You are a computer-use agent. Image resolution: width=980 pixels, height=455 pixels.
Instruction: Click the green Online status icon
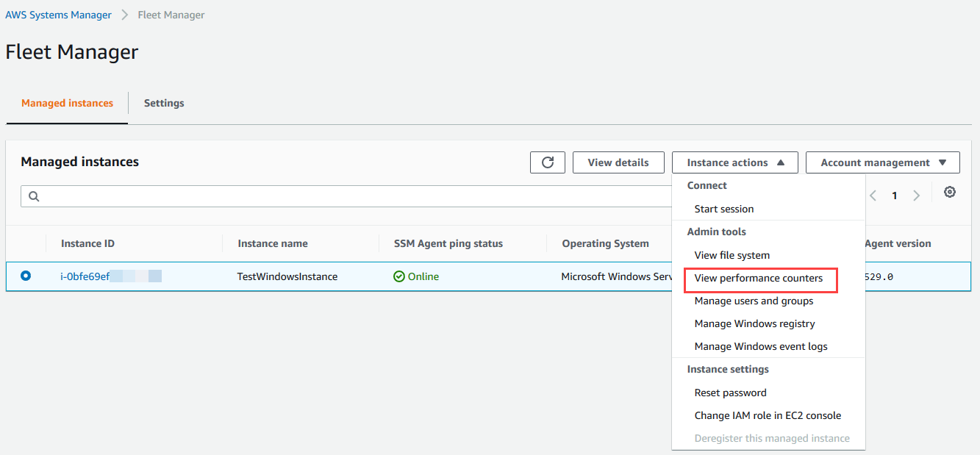[x=399, y=276]
